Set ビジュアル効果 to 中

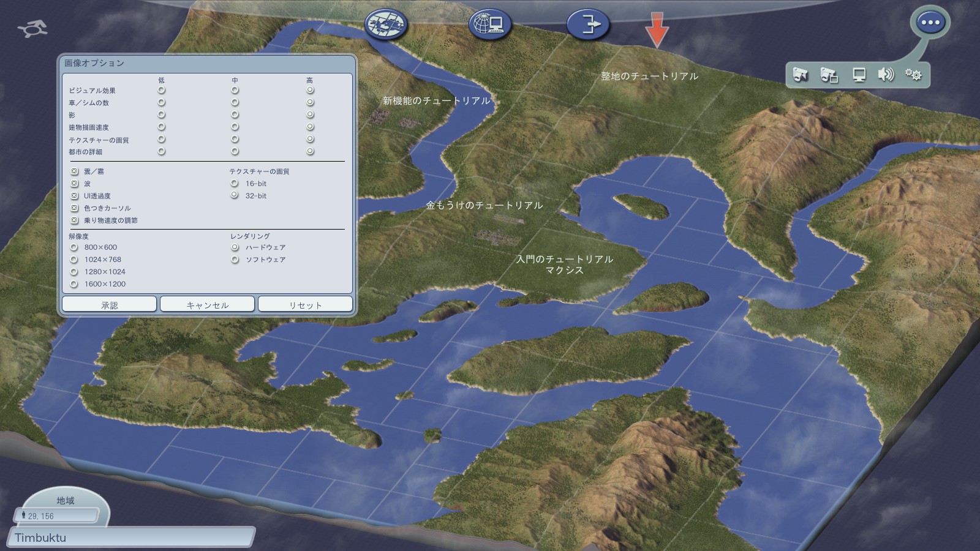235,90
